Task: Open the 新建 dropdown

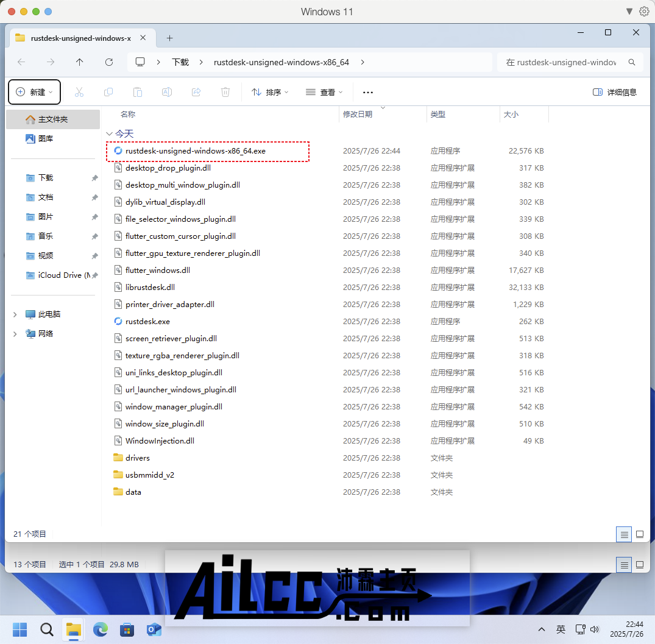Action: [x=35, y=92]
